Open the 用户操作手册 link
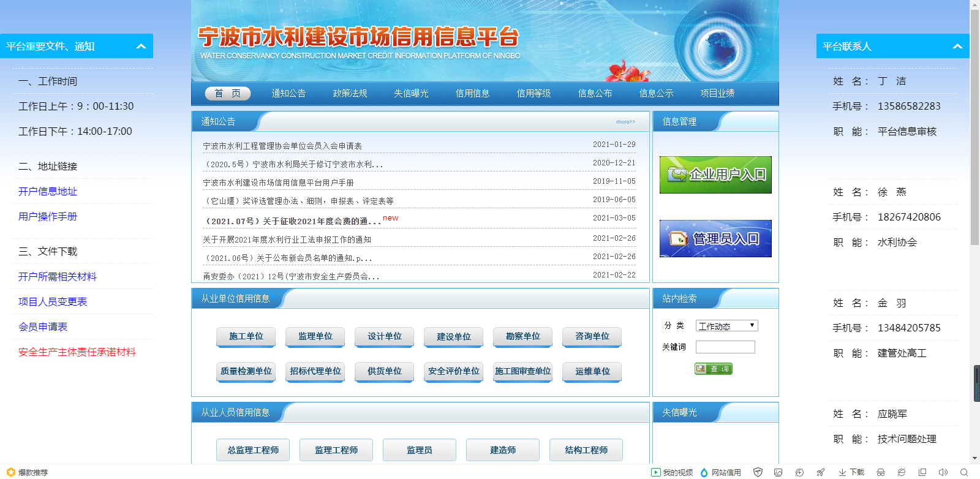The width and height of the screenshot is (980, 479). point(48,216)
